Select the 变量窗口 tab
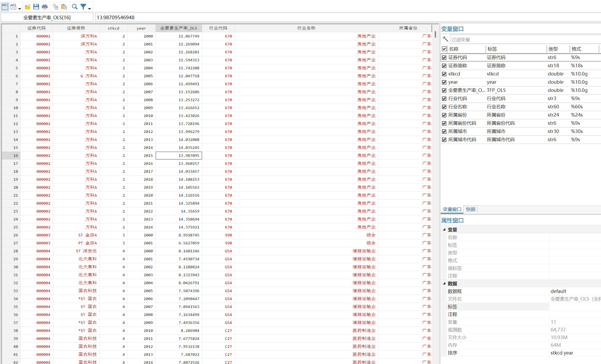 tap(452, 209)
